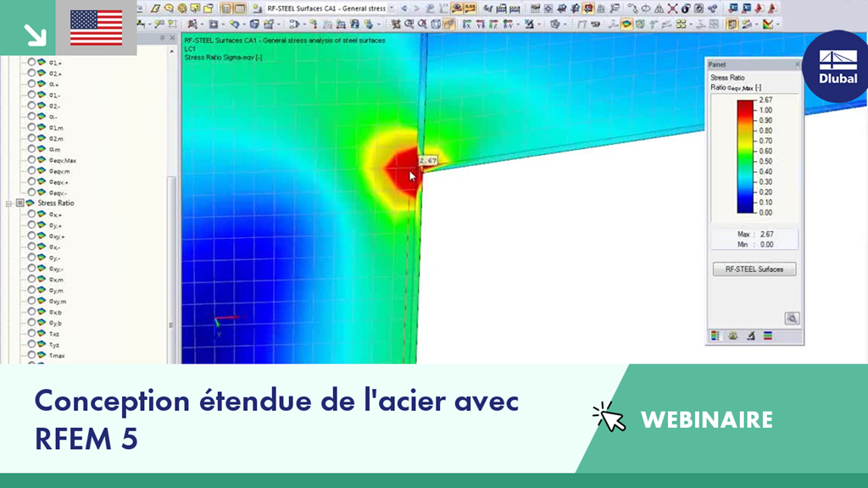Click the 2.67 value label on the model
The width and height of the screenshot is (868, 488).
428,160
